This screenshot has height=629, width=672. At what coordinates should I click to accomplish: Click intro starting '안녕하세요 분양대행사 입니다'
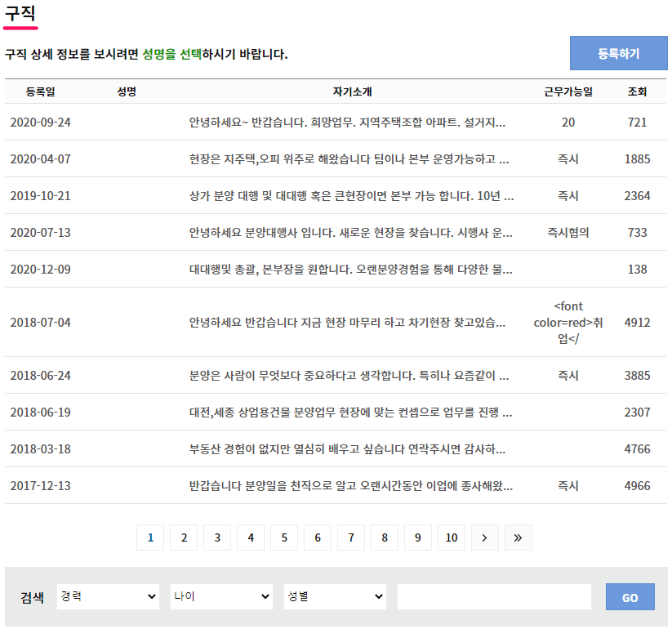point(350,233)
